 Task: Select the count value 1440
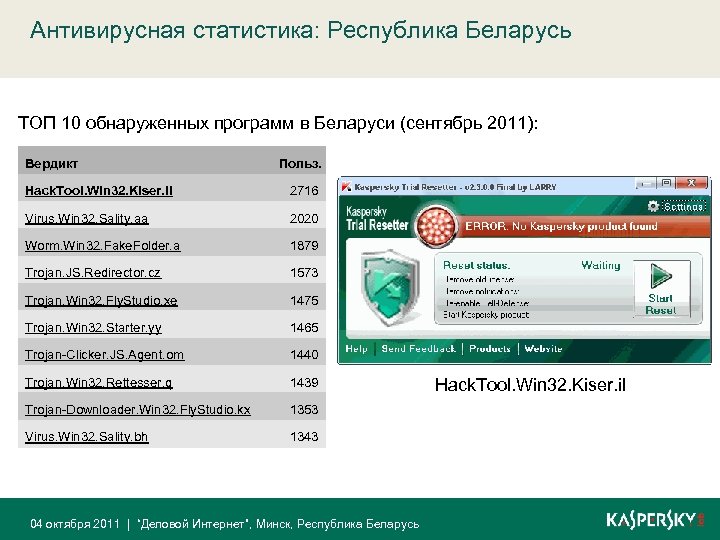coord(304,354)
